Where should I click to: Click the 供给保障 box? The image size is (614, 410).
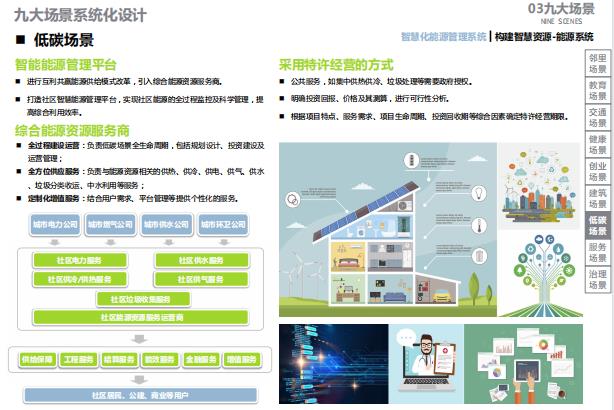38,359
